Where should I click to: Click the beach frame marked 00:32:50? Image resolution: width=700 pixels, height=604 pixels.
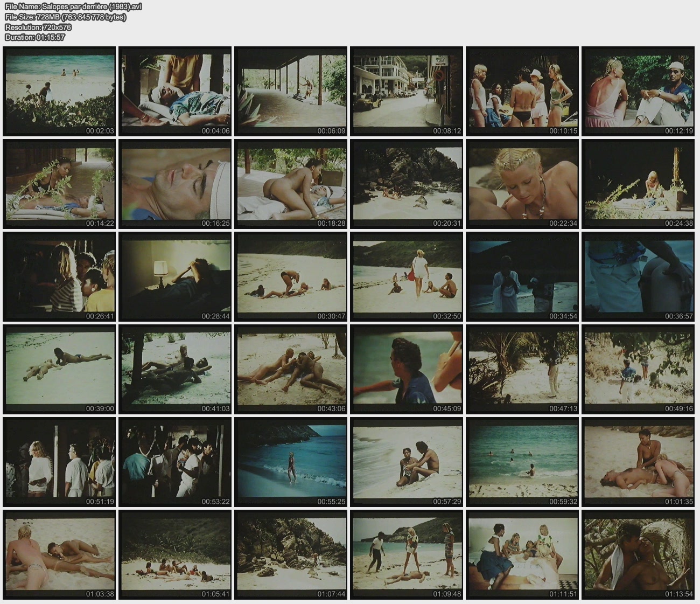point(407,276)
